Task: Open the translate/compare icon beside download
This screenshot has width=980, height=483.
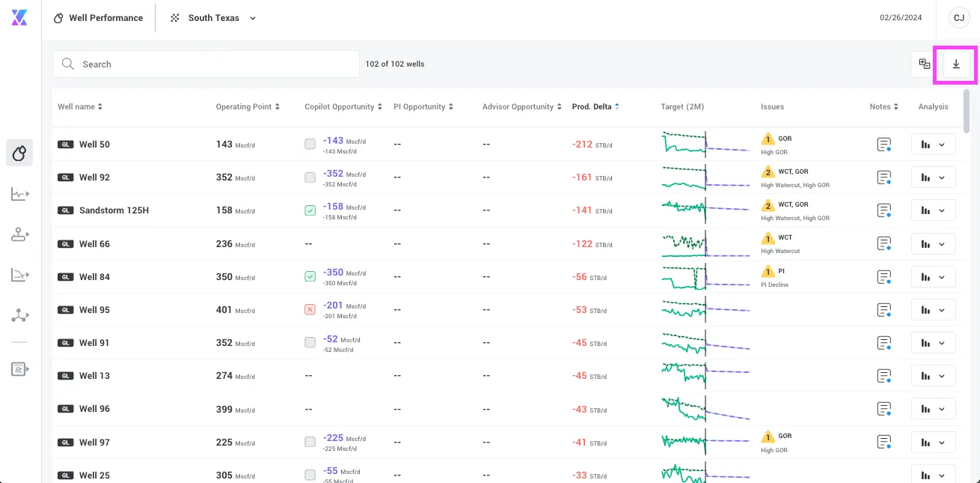Action: pos(925,64)
